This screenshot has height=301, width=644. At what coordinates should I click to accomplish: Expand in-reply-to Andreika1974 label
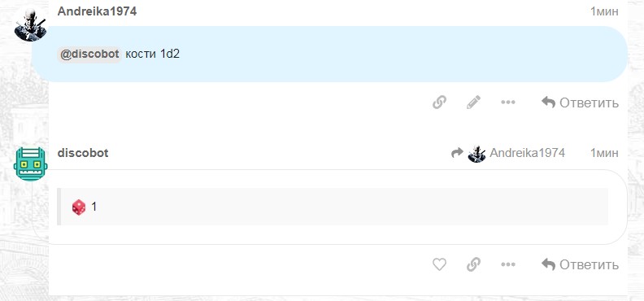tap(528, 153)
